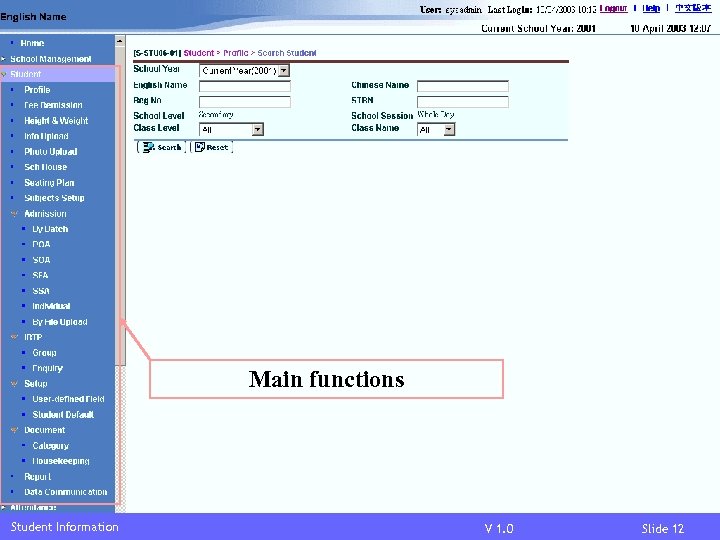The width and height of the screenshot is (720, 540).
Task: Open the Fee Remission item
Action: click(53, 105)
